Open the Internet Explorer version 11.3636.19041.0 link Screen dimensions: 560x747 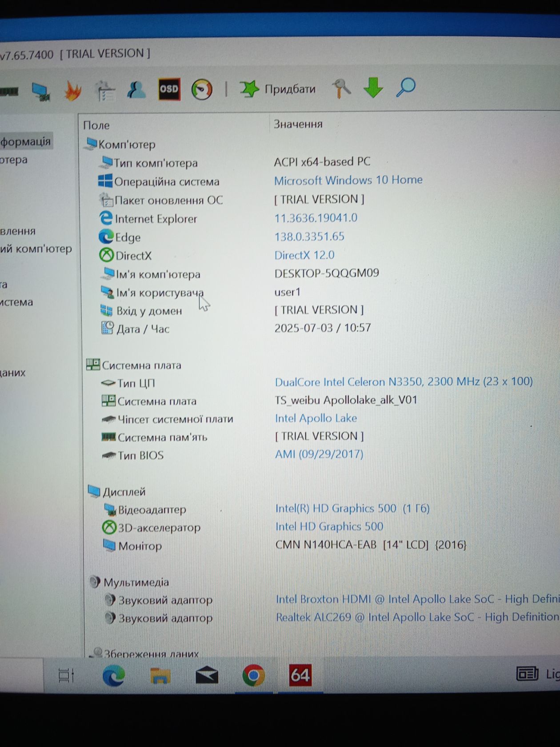[x=316, y=218]
